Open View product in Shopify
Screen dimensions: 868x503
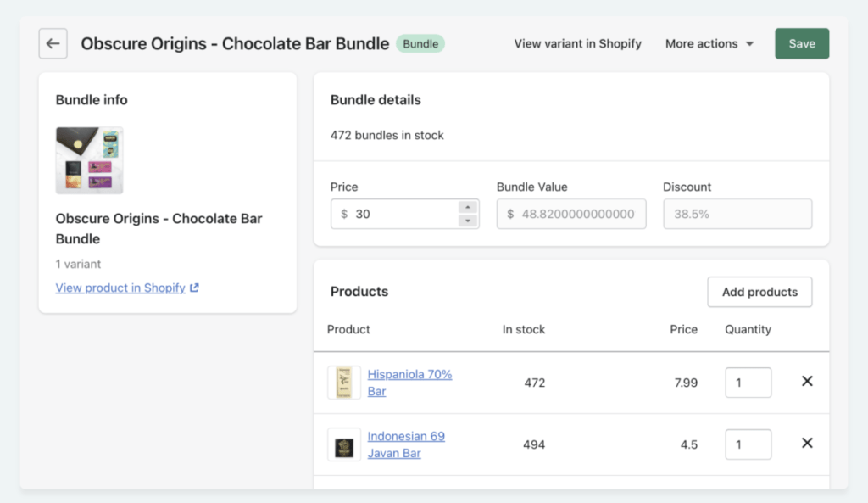click(120, 288)
